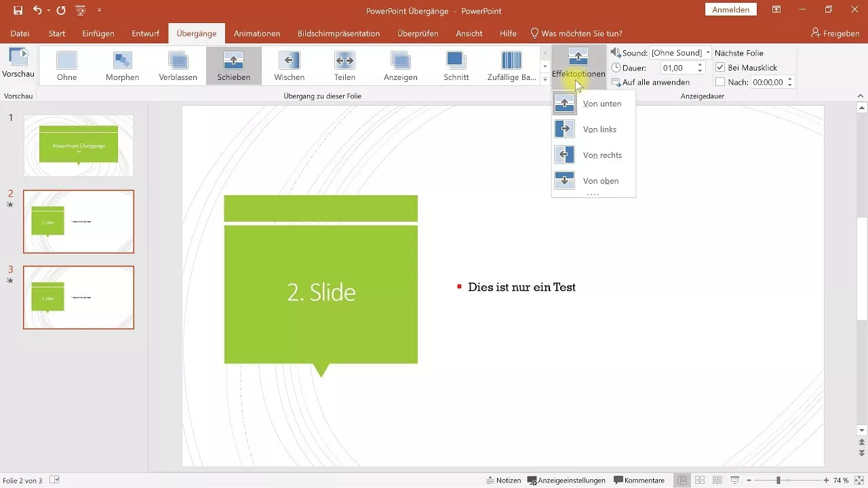Screen dimensions: 868x488
Task: Expand the transition gallery list
Action: pyautogui.click(x=545, y=79)
